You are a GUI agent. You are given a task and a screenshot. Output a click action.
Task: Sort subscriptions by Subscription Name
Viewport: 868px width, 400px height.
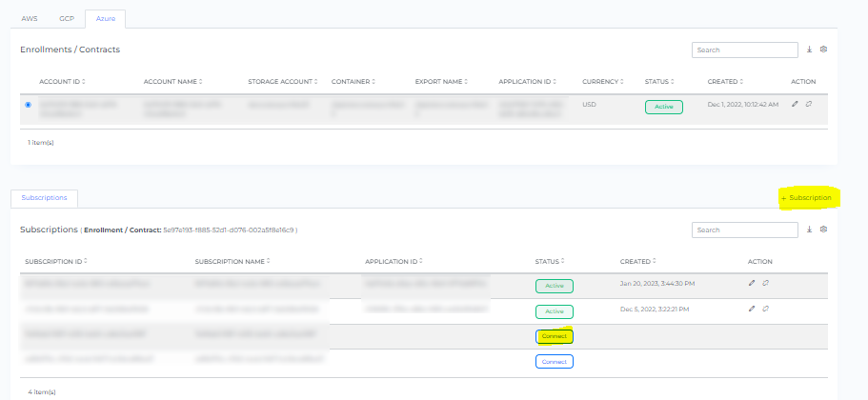coord(231,261)
